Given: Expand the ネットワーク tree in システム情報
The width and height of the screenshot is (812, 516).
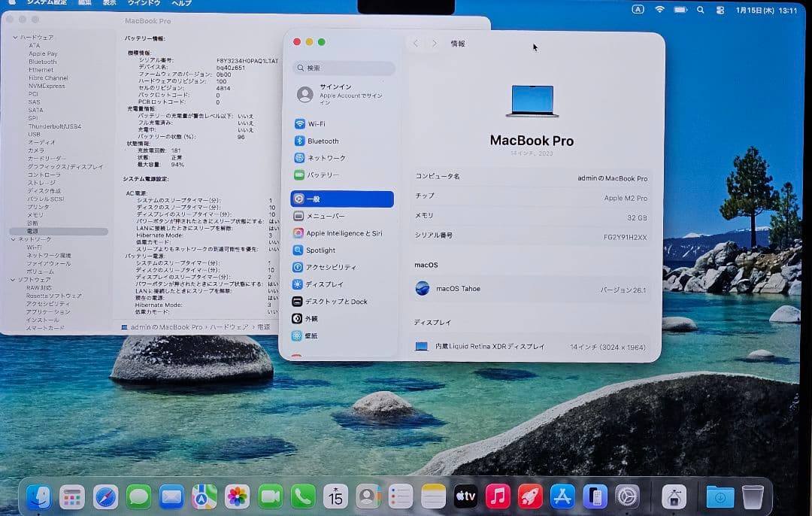Looking at the screenshot, I should (x=13, y=238).
